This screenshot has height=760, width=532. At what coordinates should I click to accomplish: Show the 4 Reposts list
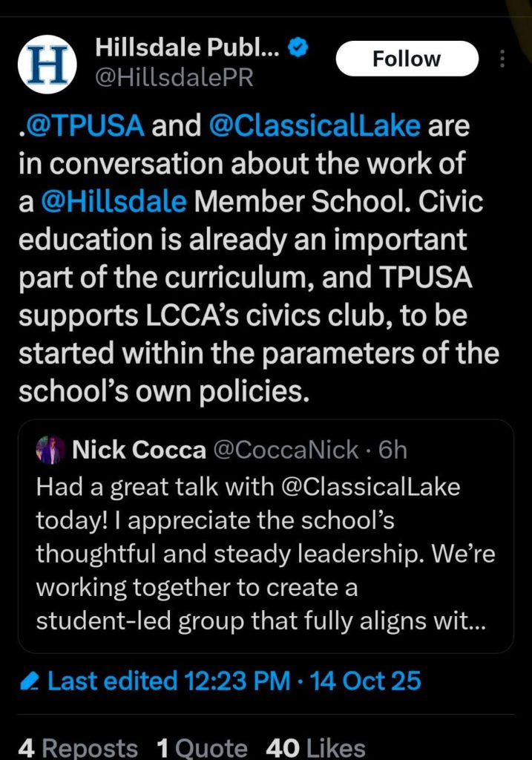pos(78,747)
